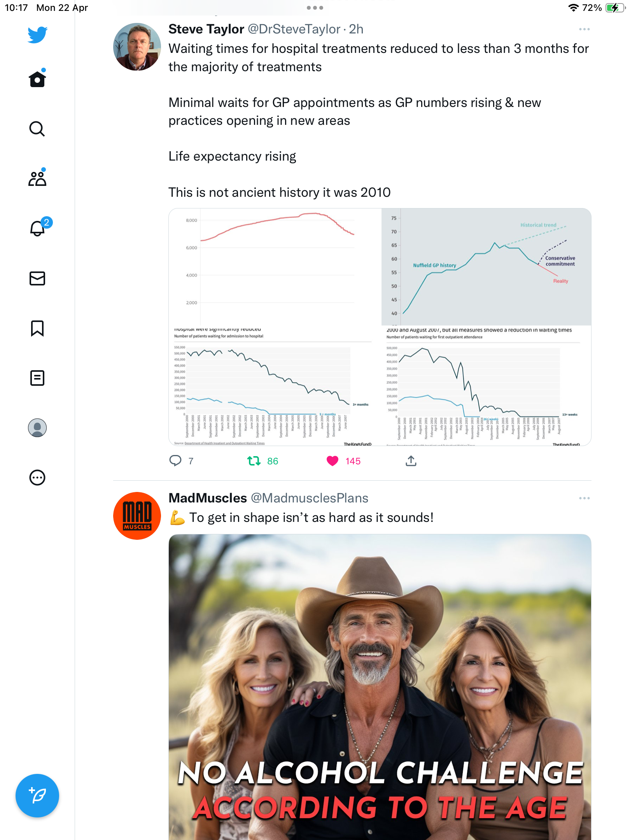The height and width of the screenshot is (840, 630).
Task: Open Messages envelope icon
Action: coord(37,278)
